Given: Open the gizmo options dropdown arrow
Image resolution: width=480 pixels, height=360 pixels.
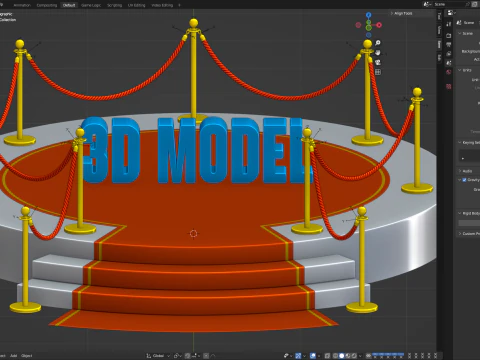Looking at the screenshot, I should click(x=303, y=356).
